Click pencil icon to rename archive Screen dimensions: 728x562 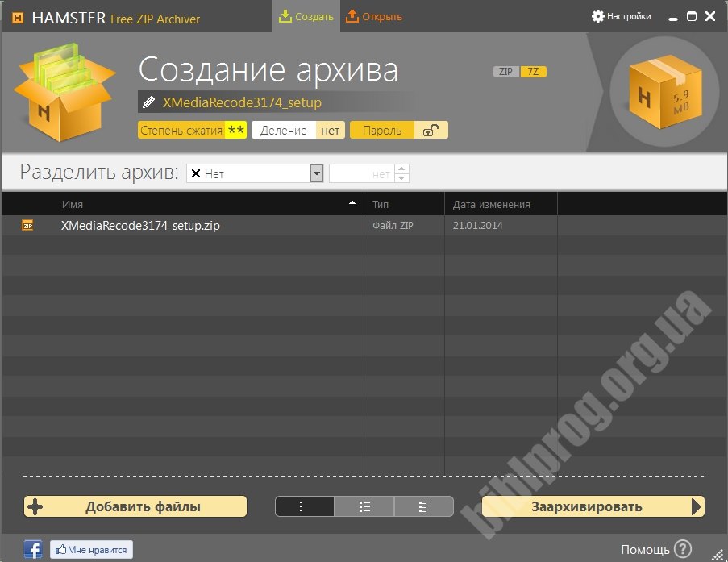(148, 102)
